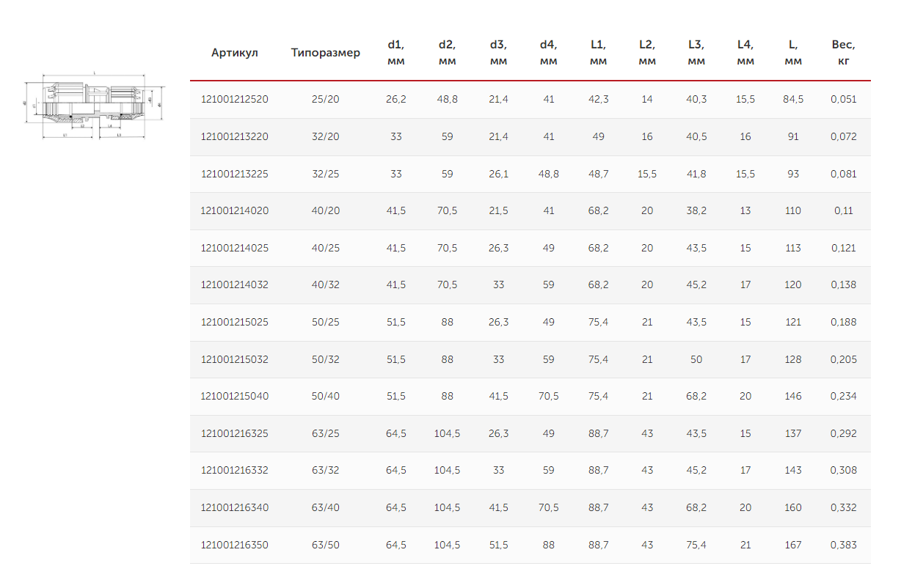Image resolution: width=901 pixels, height=588 pixels.
Task: Click the L3, мм column header
Action: pyautogui.click(x=696, y=53)
